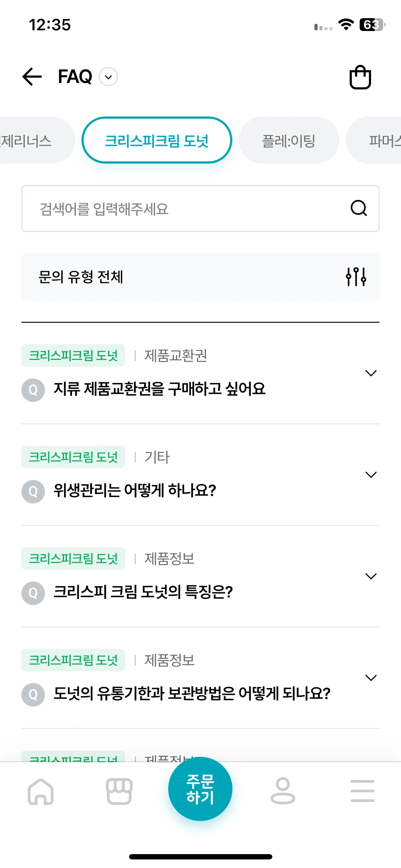Go to home icon in bottom bar

41,791
